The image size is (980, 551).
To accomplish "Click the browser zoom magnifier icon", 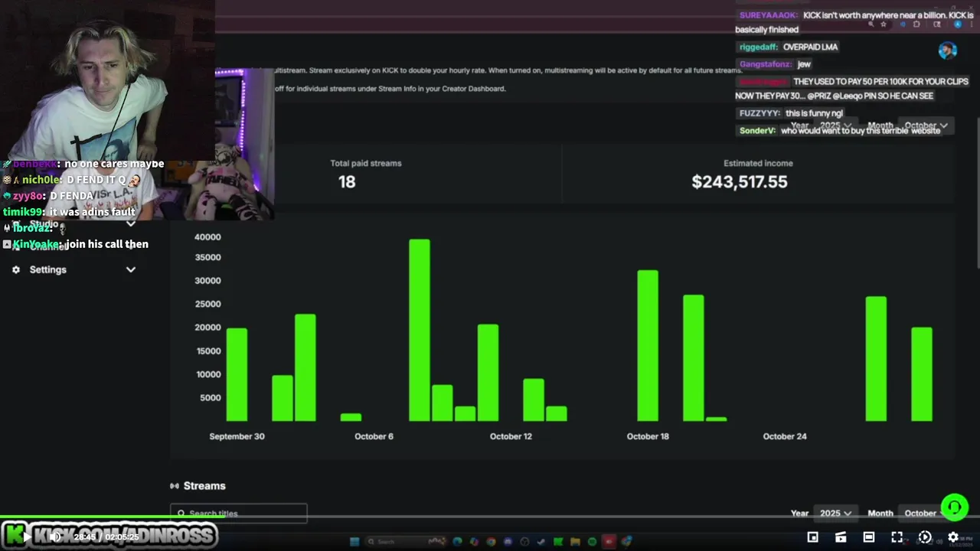I will [x=871, y=24].
